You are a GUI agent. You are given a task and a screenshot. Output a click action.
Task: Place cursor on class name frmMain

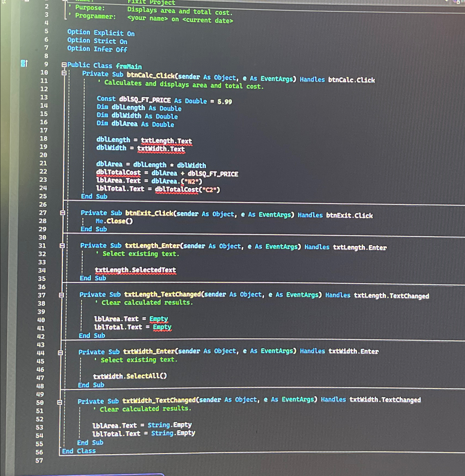pyautogui.click(x=129, y=66)
